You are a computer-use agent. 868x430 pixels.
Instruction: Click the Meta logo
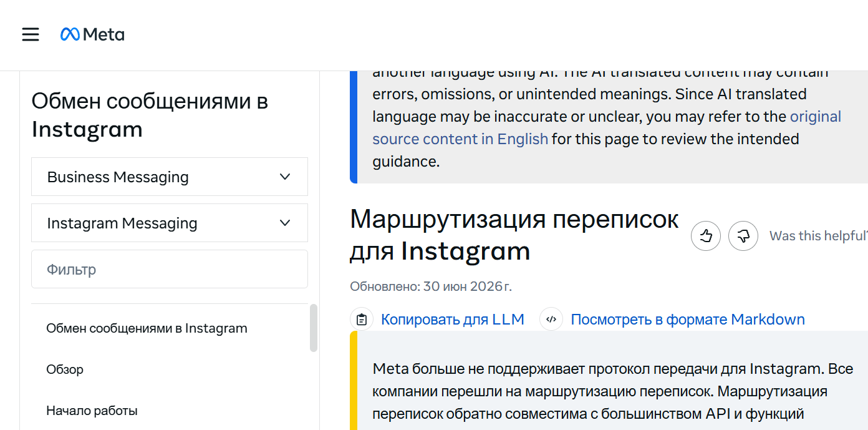click(92, 34)
